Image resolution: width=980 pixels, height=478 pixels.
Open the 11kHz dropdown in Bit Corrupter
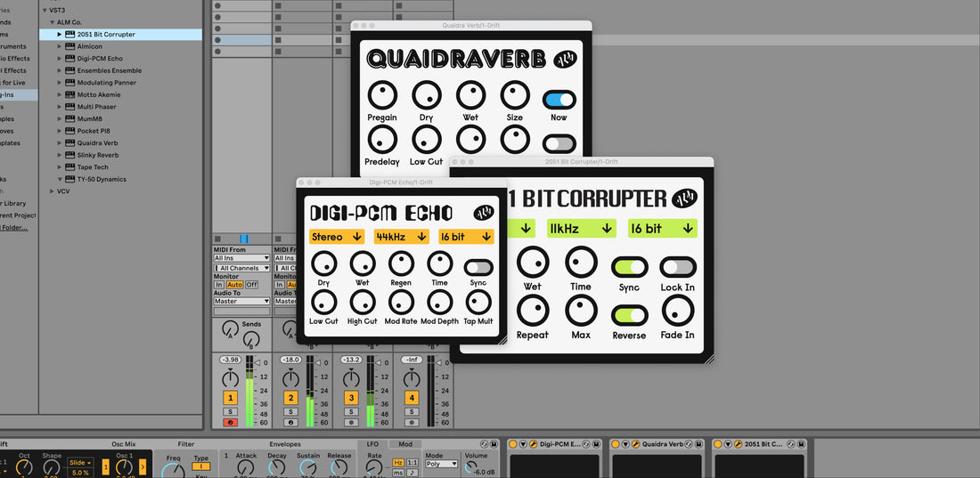[581, 229]
